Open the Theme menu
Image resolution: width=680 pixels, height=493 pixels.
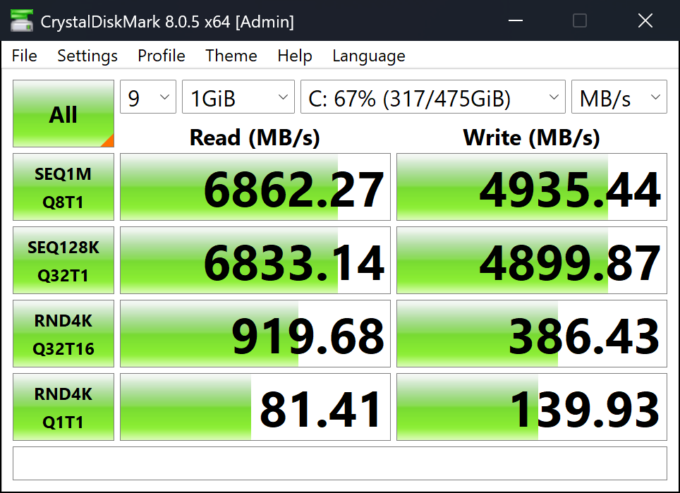(231, 56)
